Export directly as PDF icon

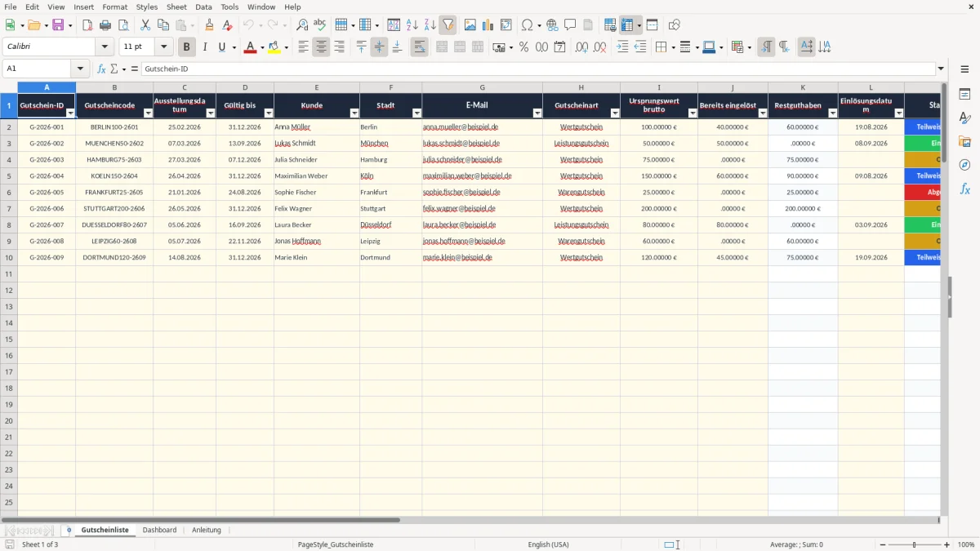point(87,25)
